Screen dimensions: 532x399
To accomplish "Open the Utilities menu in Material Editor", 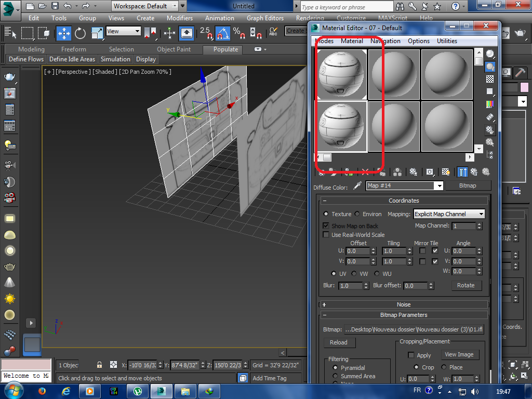I will 447,41.
